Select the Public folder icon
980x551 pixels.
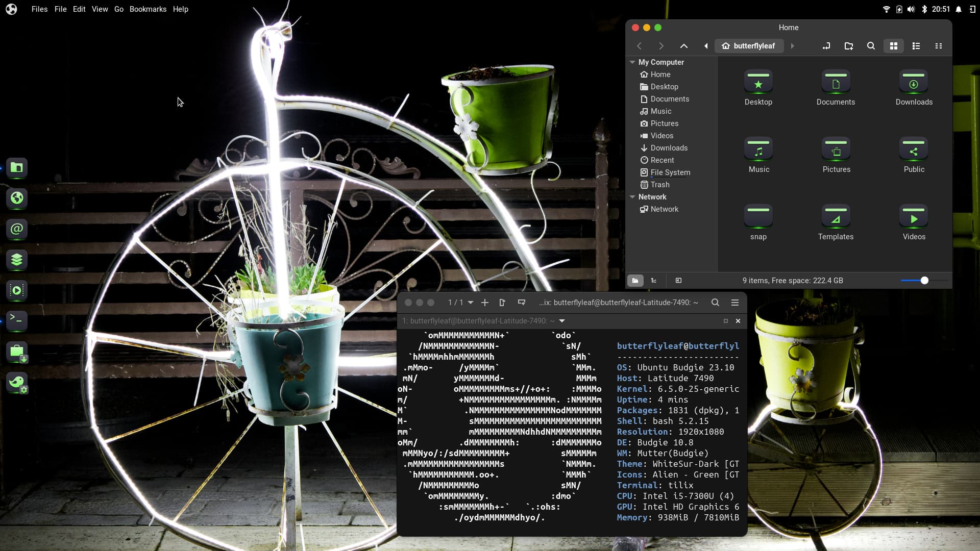tap(914, 150)
